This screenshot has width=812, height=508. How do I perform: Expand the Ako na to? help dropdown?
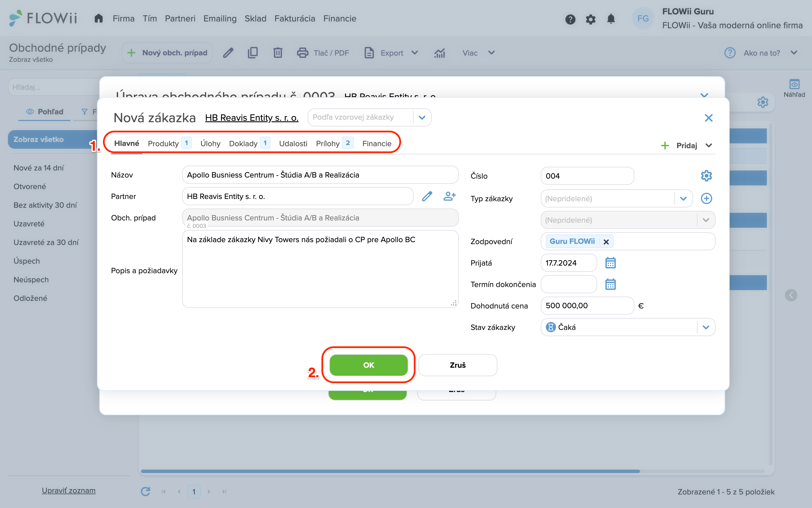point(794,53)
